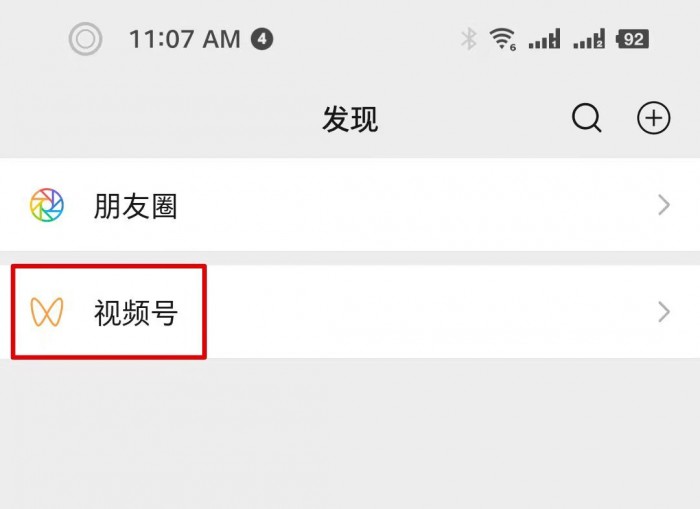Click the orange Channels butterfly icon

point(47,312)
